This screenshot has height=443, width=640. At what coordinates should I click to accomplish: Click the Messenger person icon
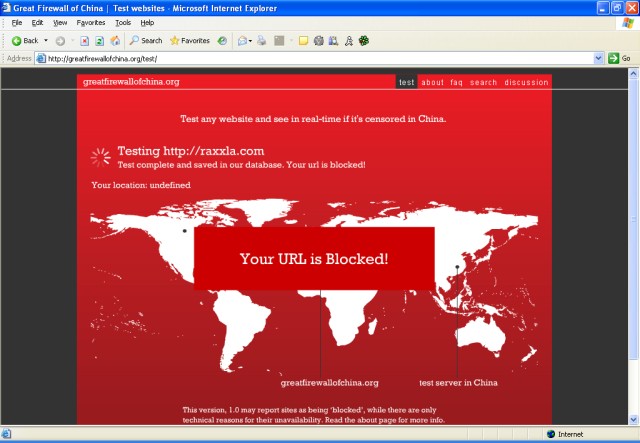click(349, 40)
